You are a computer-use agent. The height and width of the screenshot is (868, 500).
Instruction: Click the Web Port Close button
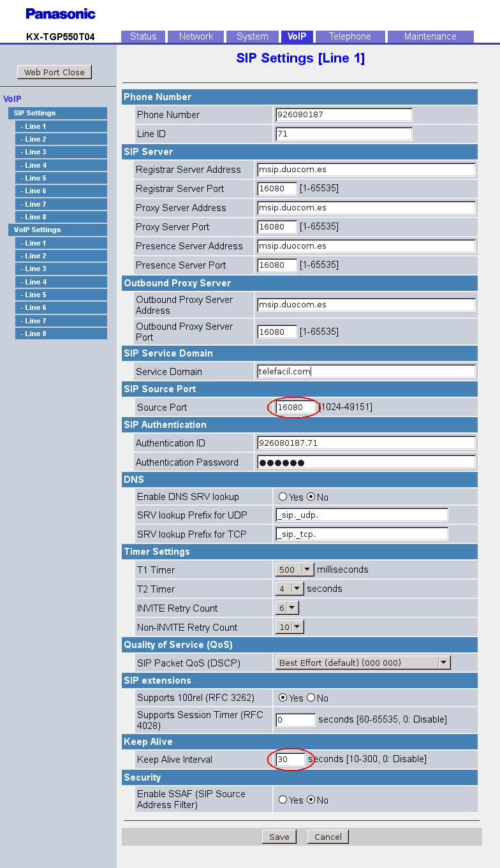[x=54, y=72]
